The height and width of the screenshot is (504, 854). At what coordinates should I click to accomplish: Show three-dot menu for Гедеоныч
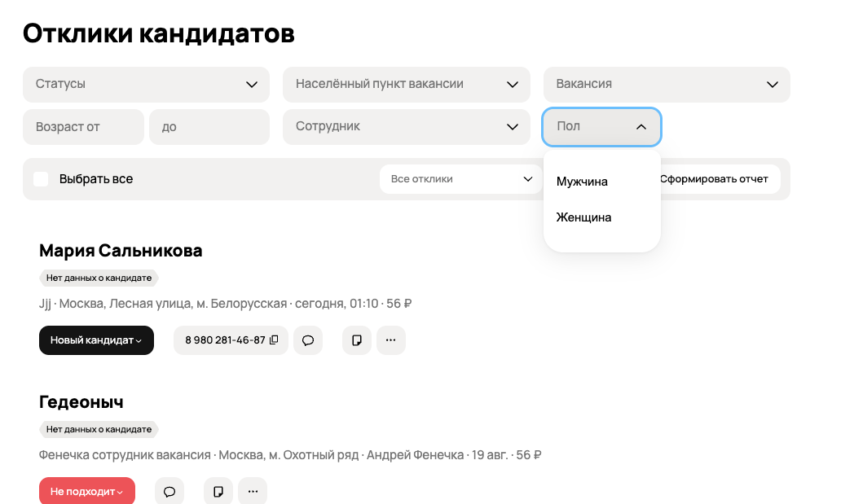[253, 492]
